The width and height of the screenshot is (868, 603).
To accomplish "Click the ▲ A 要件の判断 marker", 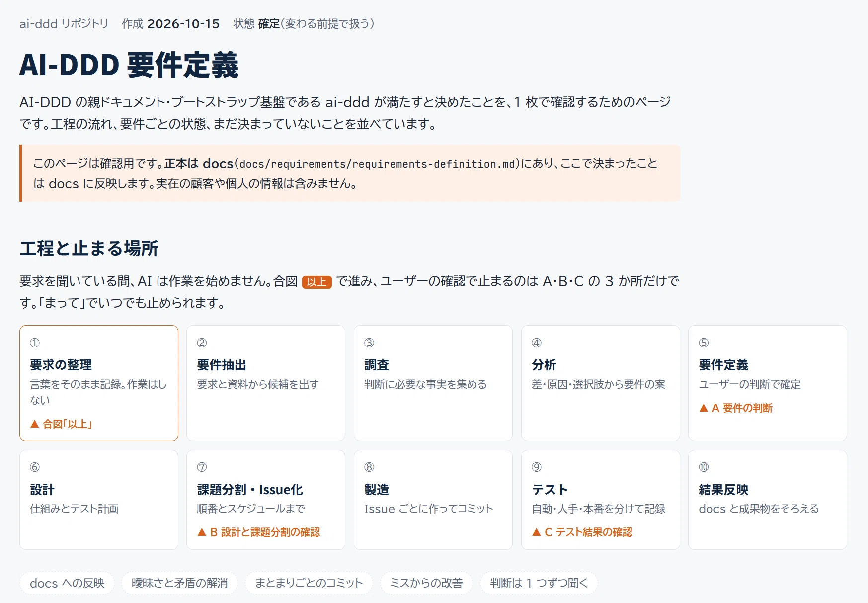I will tap(736, 408).
